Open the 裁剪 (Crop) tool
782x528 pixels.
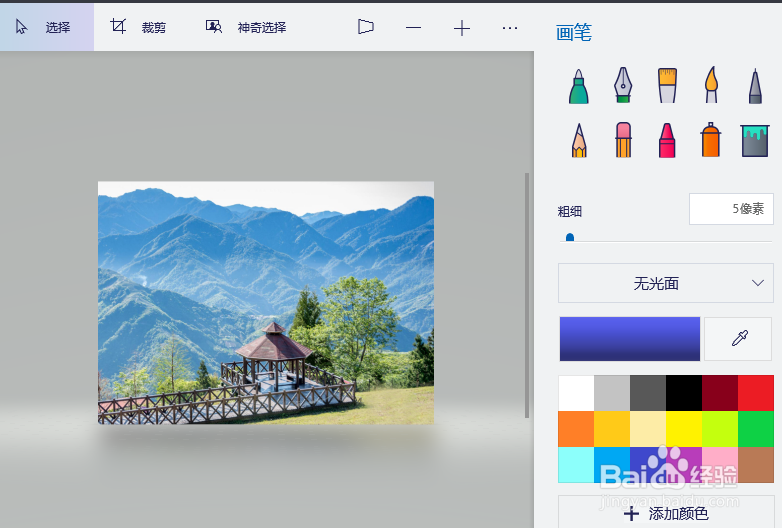pyautogui.click(x=138, y=27)
